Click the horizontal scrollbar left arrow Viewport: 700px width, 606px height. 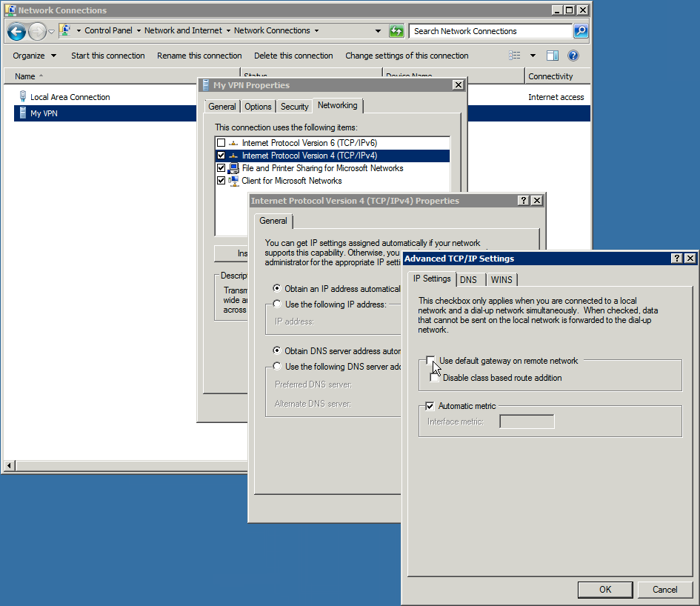pos(9,466)
